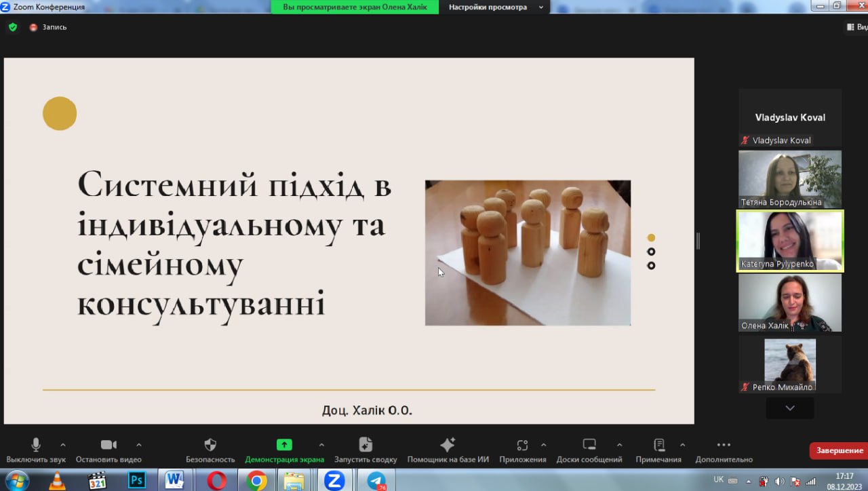Image resolution: width=868 pixels, height=491 pixels.
Task: Open the Notes icon
Action: click(x=658, y=445)
